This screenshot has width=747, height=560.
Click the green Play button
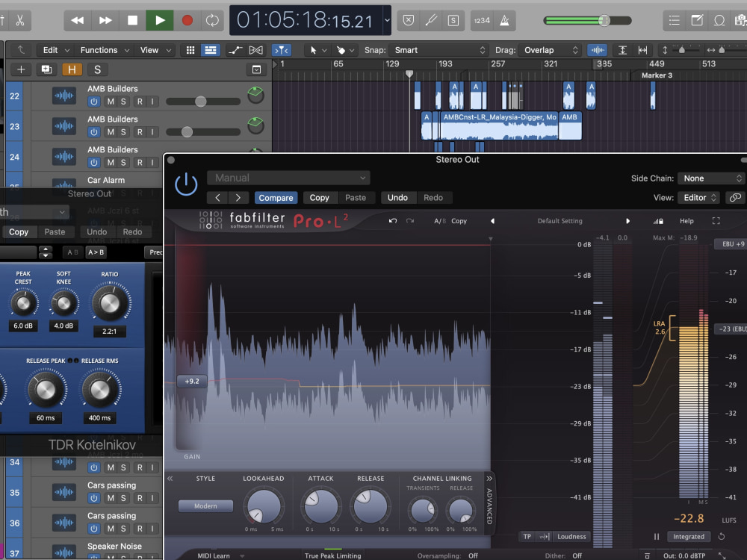pos(160,20)
